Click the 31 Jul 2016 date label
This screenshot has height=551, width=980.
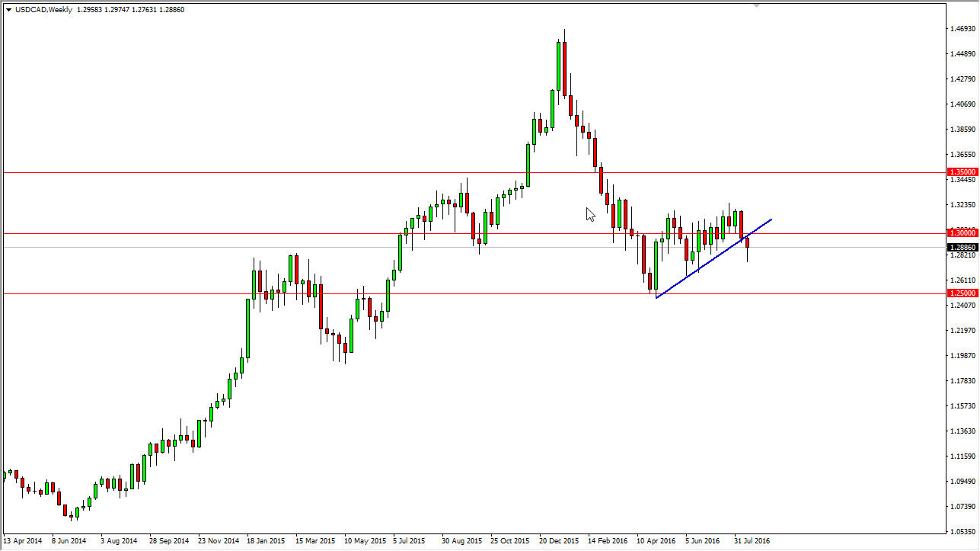coord(753,540)
